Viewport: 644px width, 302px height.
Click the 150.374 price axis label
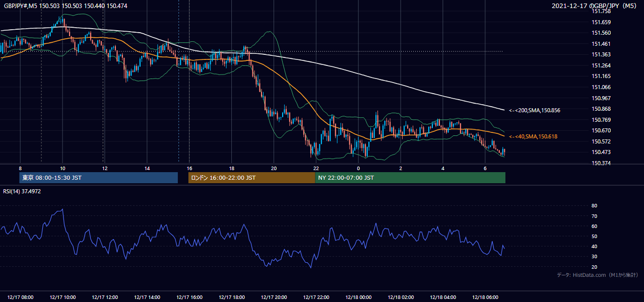tap(601, 163)
